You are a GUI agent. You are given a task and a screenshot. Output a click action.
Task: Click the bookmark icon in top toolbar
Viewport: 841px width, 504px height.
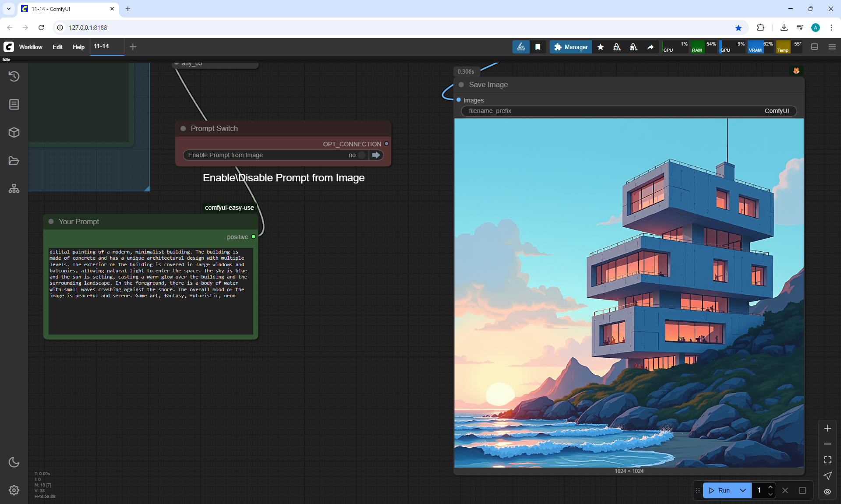pyautogui.click(x=538, y=47)
